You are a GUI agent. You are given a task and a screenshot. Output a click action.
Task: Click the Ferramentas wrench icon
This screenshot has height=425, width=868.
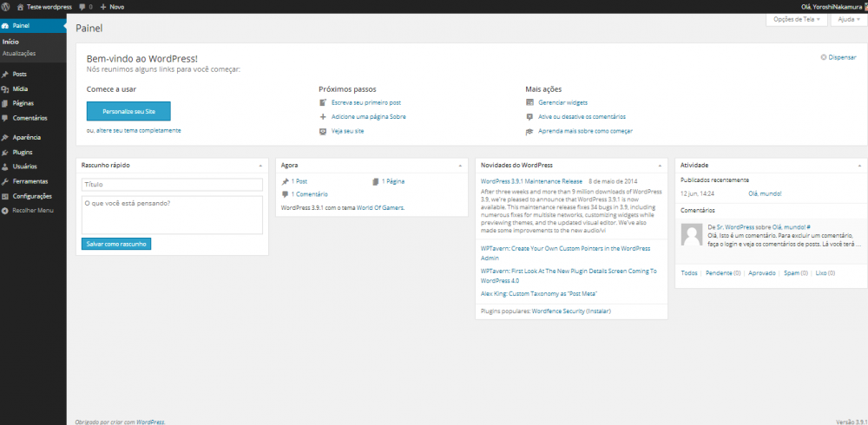coord(6,181)
